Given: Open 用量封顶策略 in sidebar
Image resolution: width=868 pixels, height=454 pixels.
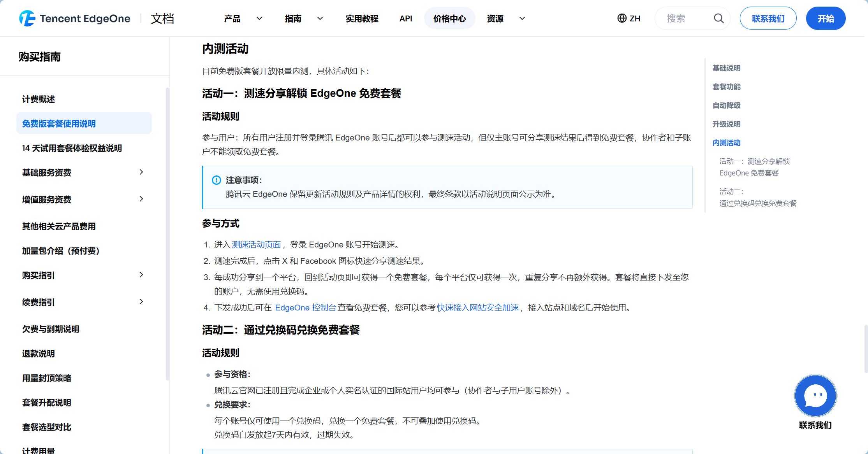Looking at the screenshot, I should coord(47,378).
